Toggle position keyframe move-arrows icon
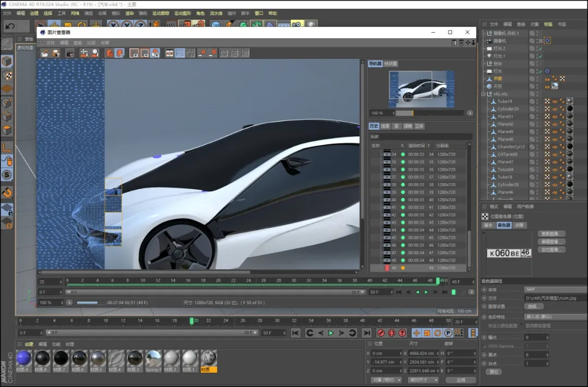 coord(416,333)
